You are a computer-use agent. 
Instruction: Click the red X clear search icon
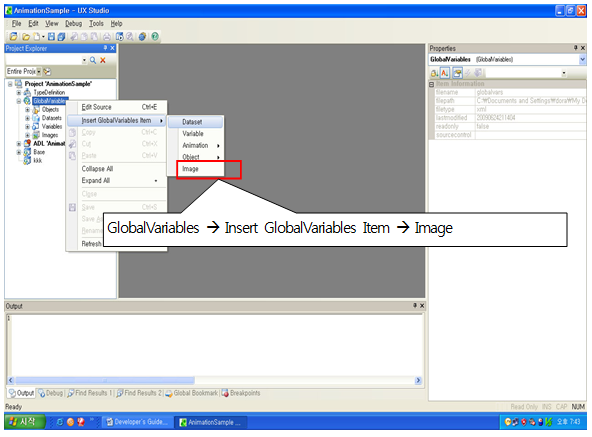tap(103, 60)
